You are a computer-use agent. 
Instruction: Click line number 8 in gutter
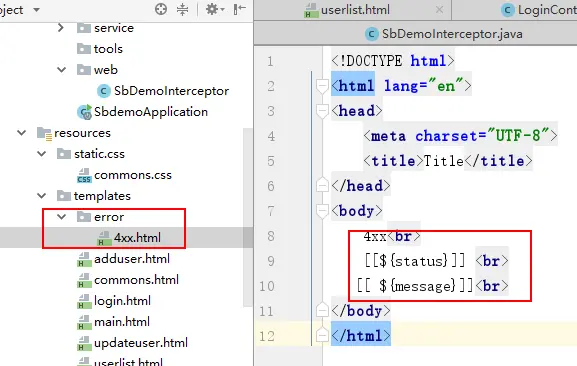271,236
